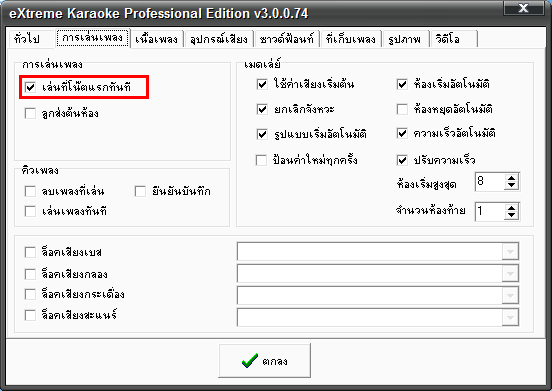This screenshot has height=391, width=552.
Task: Open the เนื้อเพลง tab
Action: (156, 39)
